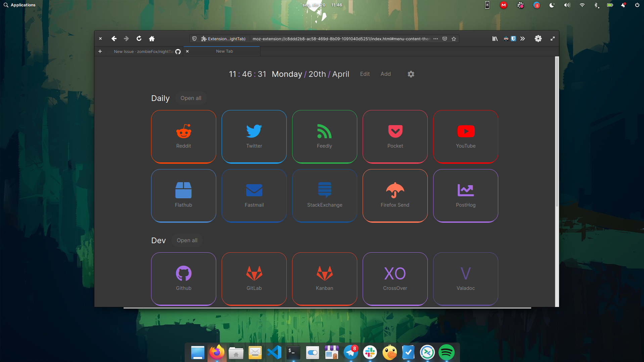Click Edit in the nightTab header
Viewport: 644px width, 362px height.
point(365,74)
